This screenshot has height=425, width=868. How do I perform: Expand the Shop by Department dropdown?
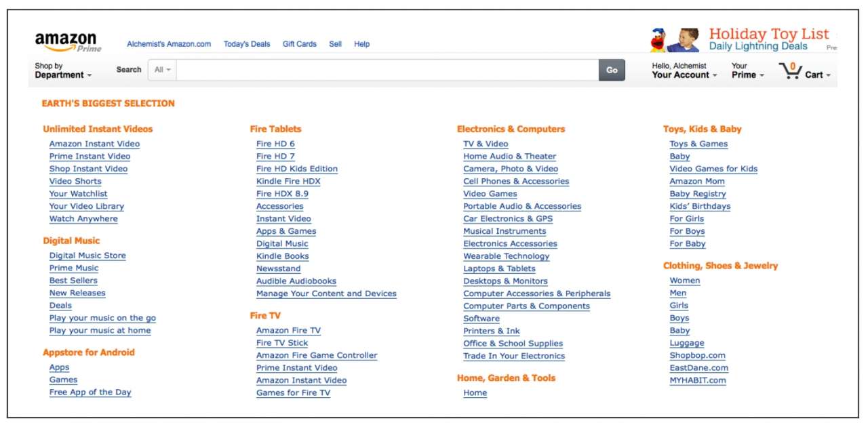[63, 70]
